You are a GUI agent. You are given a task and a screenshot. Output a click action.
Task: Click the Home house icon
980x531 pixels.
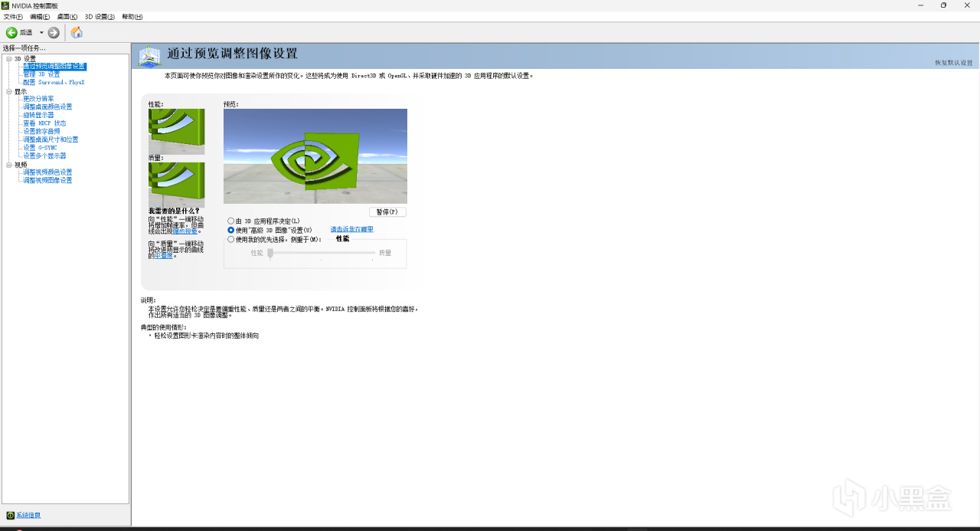click(x=77, y=32)
